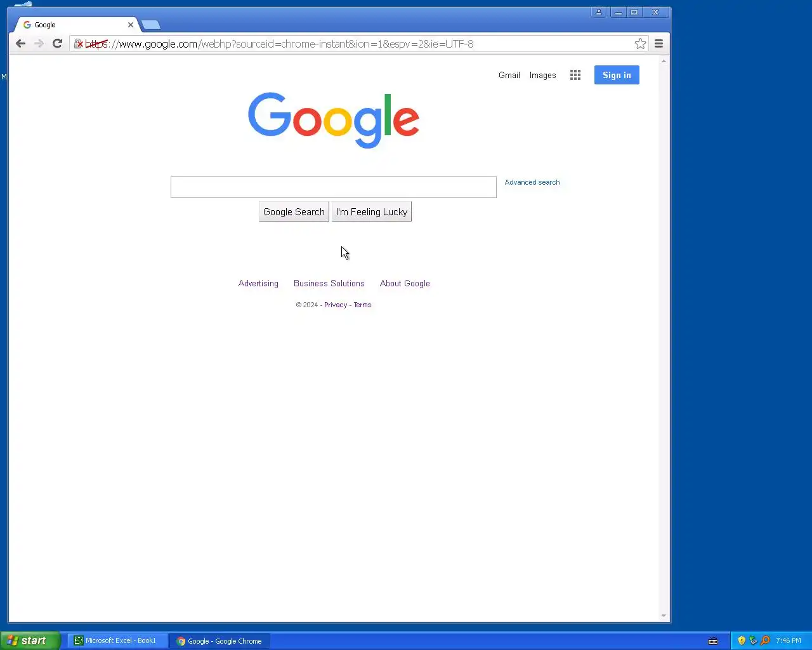Open Advanced search link
Screen dimensions: 812x650
[532, 182]
